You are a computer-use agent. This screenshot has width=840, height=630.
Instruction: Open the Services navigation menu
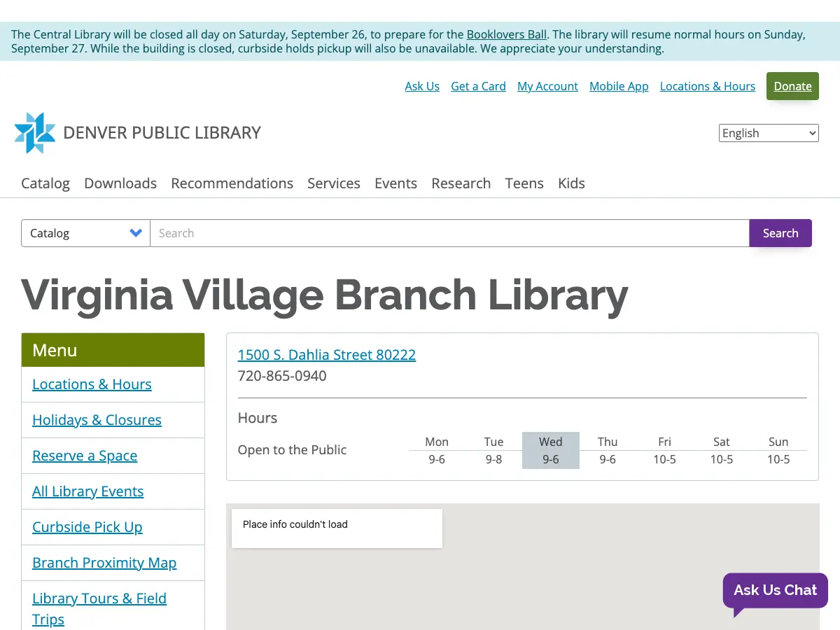coord(334,183)
